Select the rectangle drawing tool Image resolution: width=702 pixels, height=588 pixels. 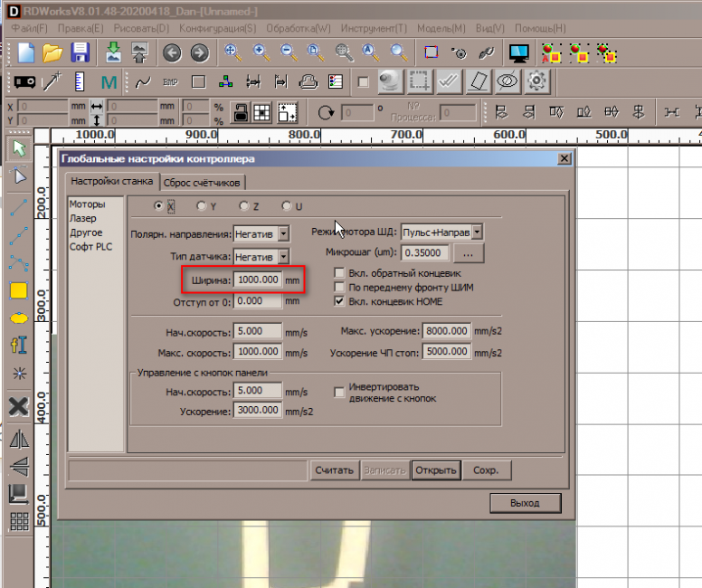click(18, 291)
